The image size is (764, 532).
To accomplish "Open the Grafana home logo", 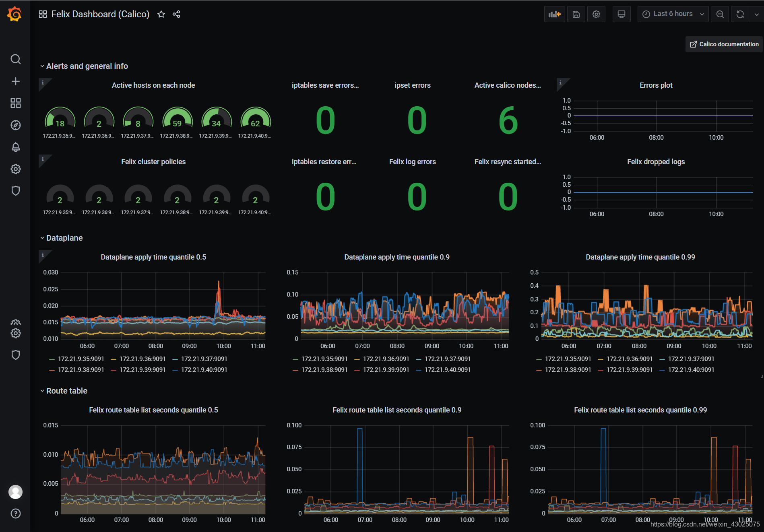I will [x=15, y=14].
